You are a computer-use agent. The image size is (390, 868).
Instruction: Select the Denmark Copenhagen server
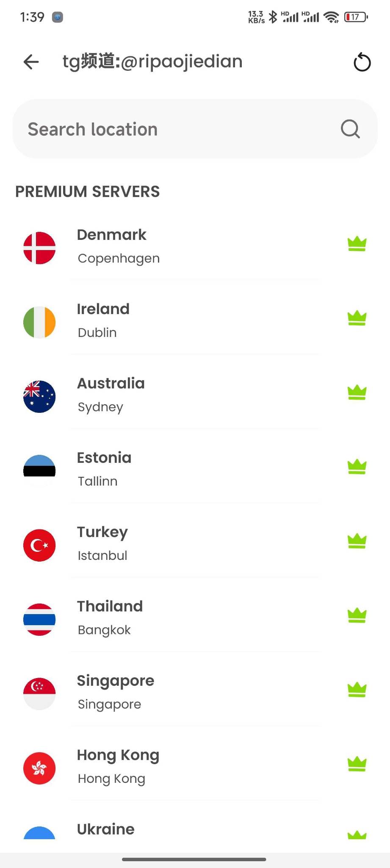[195, 248]
